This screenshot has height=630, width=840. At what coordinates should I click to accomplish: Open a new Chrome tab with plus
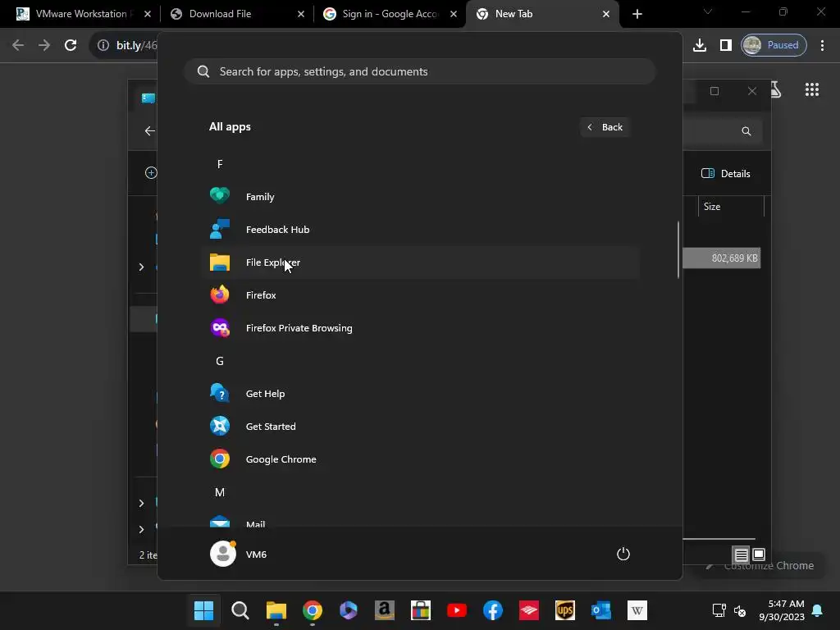[x=637, y=14]
